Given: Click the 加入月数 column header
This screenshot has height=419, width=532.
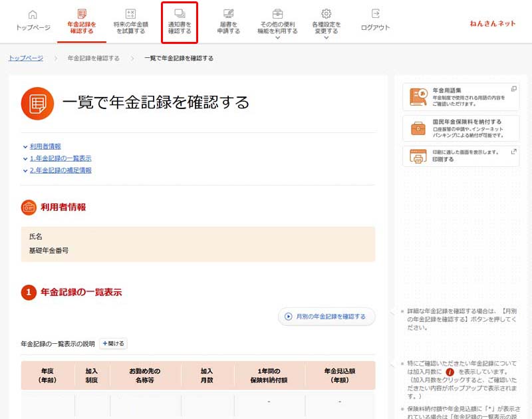Looking at the screenshot, I should (x=207, y=375).
